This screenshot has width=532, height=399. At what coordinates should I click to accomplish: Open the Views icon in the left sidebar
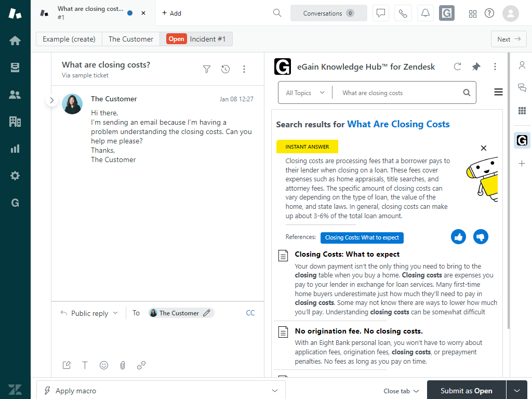15,67
